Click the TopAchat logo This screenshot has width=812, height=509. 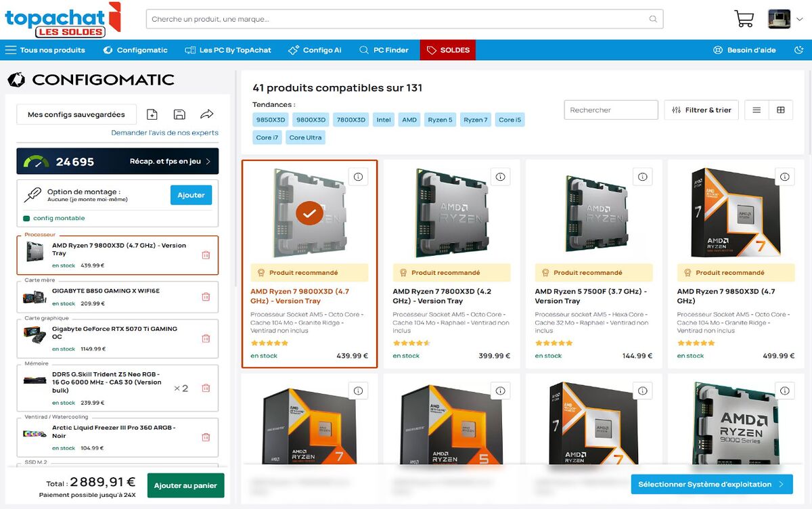pos(62,20)
